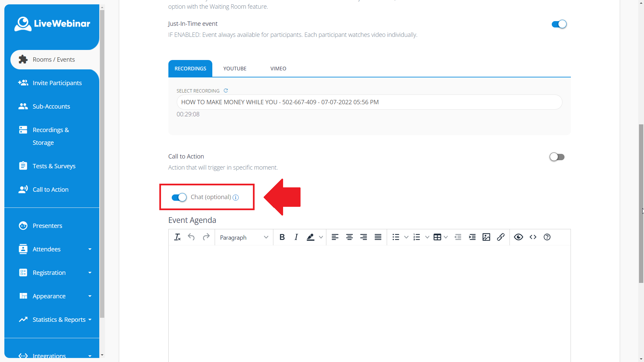The height and width of the screenshot is (362, 644).
Task: Disable the Just-In-Time event toggle
Action: [559, 24]
